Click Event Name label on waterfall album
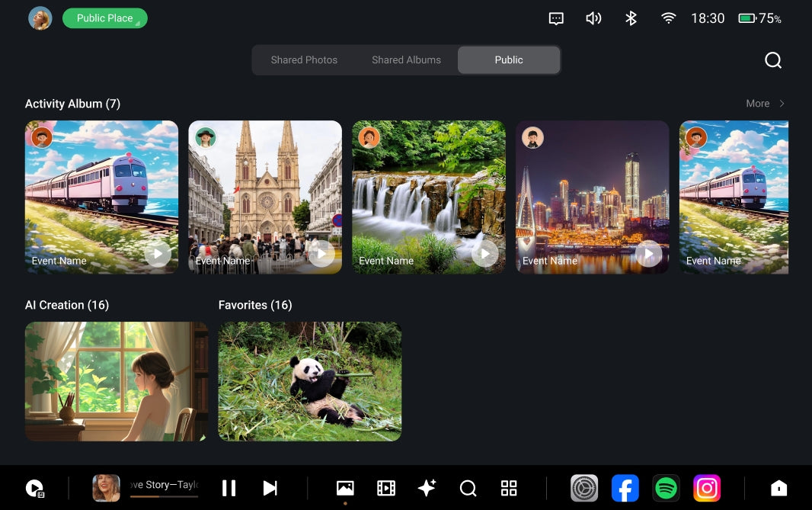The height and width of the screenshot is (510, 812). pyautogui.click(x=386, y=261)
